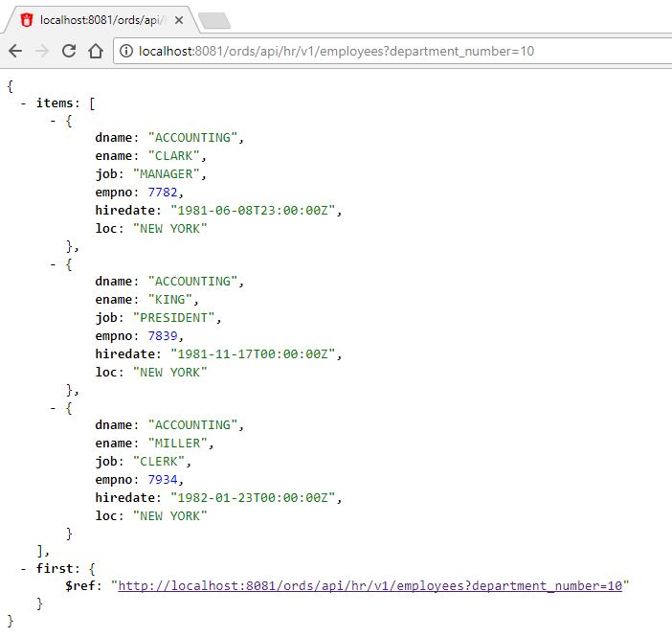Click CLARK's "ACCOUNTING" dname value
The width and height of the screenshot is (672, 637).
(192, 138)
